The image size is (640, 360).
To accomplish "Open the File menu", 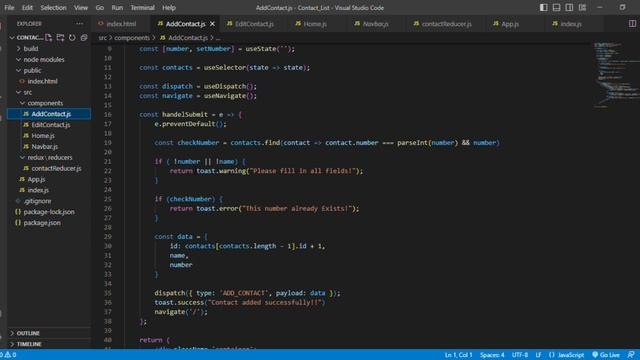I will (x=9, y=7).
